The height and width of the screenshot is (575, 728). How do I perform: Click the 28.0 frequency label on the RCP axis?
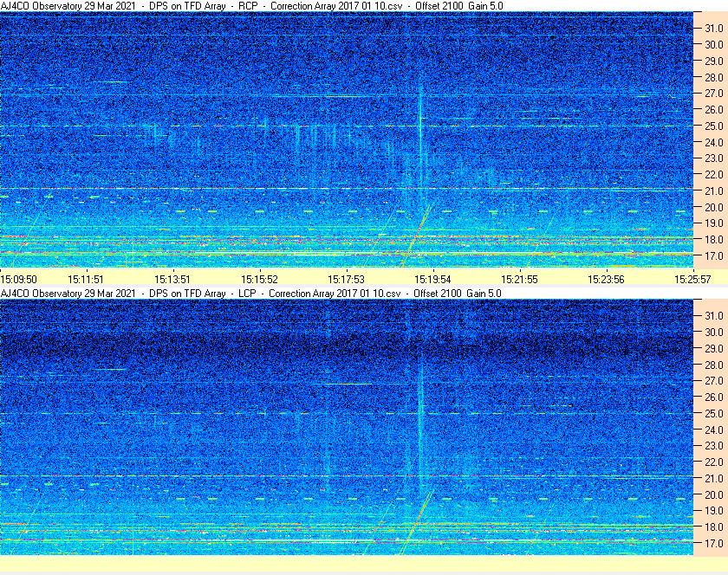point(714,77)
